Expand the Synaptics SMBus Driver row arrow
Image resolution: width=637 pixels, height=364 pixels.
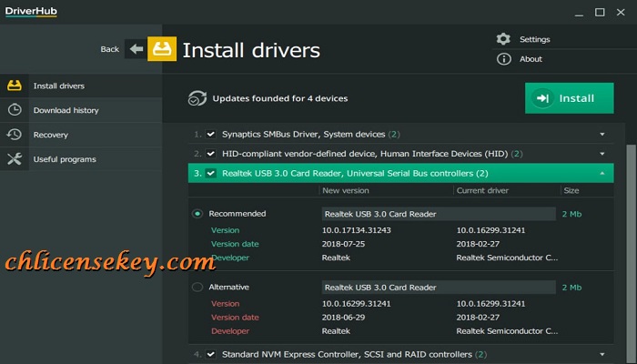602,134
